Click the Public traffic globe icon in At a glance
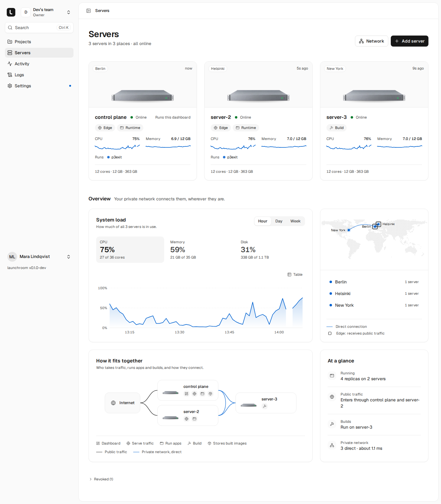 tap(332, 397)
